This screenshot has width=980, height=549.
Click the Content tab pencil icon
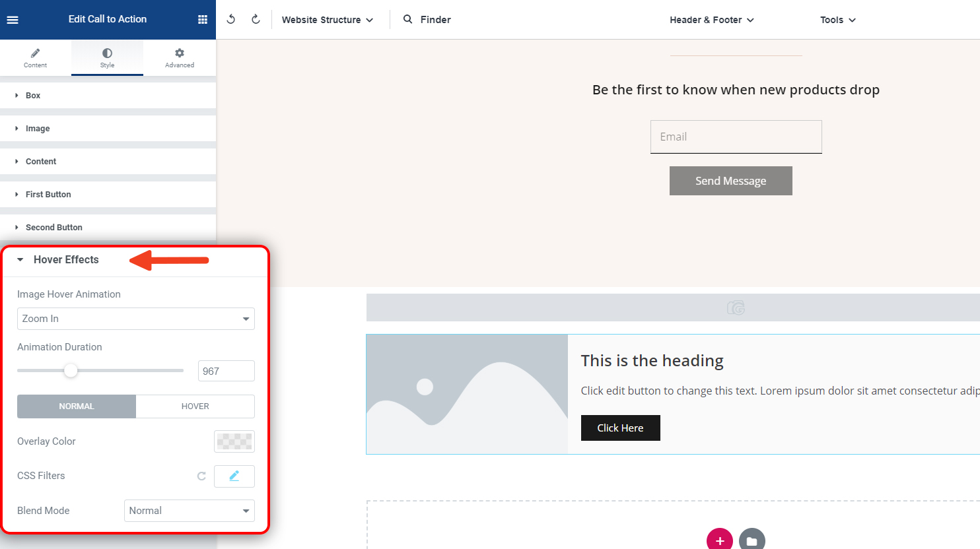36,53
